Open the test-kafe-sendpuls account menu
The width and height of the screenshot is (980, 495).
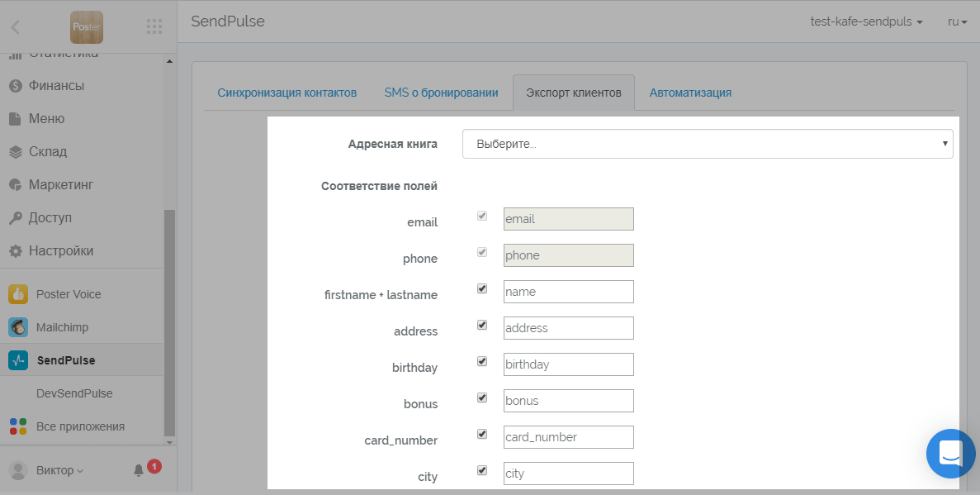866,21
